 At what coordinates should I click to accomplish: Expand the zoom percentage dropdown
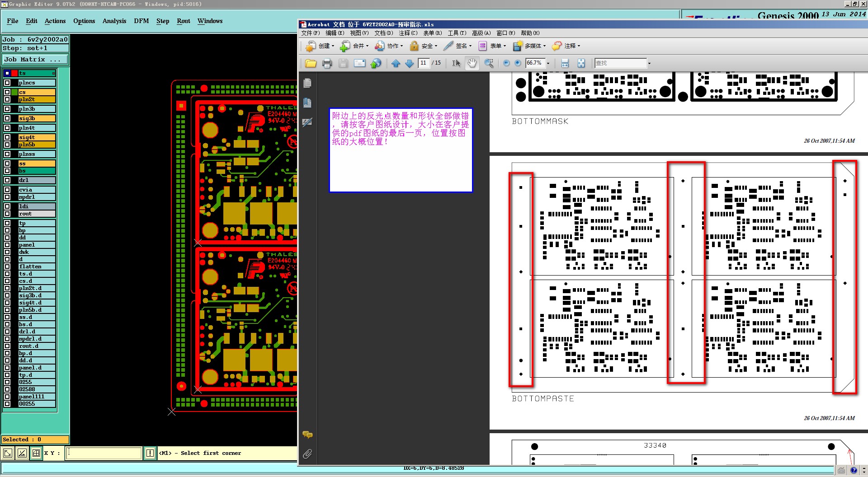(548, 63)
